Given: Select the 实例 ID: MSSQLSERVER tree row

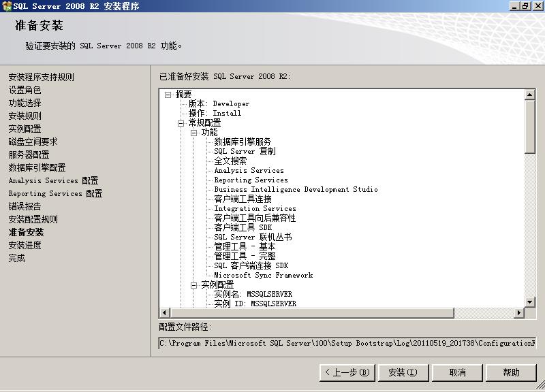Looking at the screenshot, I should coord(255,304).
